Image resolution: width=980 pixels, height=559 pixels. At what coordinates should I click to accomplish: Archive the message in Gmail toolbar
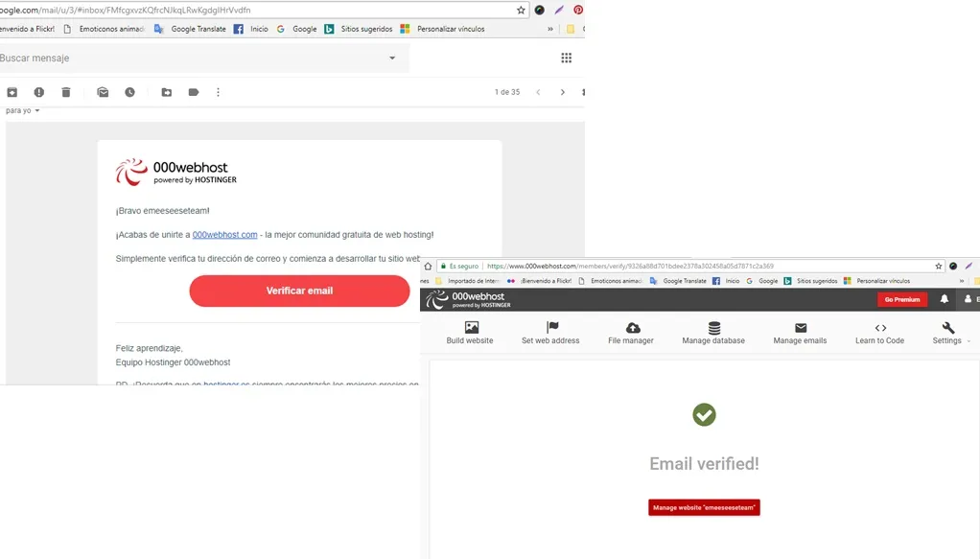[12, 92]
